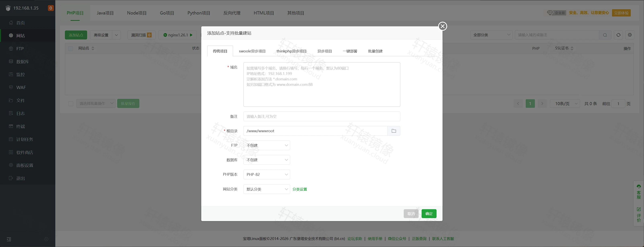
Task: Switch to 一键部署 tab
Action: pyautogui.click(x=350, y=51)
